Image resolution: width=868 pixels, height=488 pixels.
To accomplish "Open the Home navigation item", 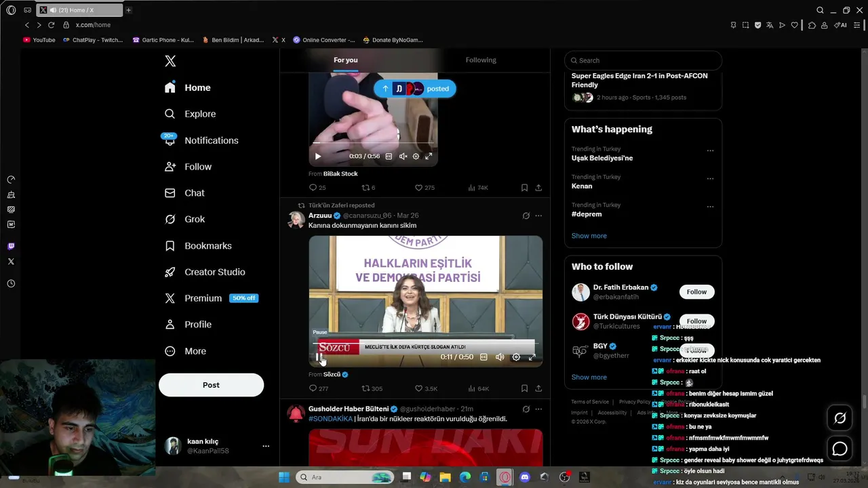I will tap(188, 87).
